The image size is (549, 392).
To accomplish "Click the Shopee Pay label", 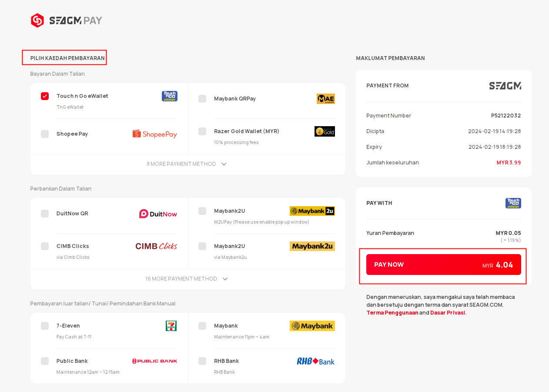I will pyautogui.click(x=72, y=134).
